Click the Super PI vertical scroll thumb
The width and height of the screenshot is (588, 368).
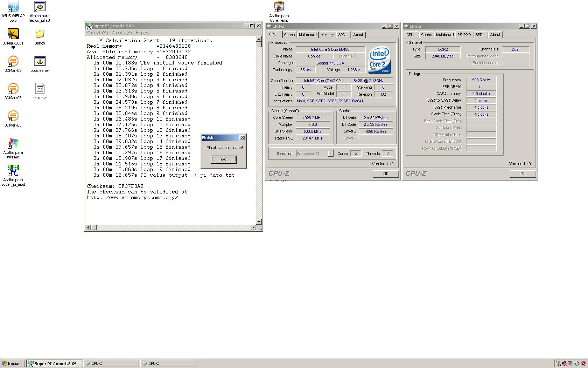click(259, 44)
